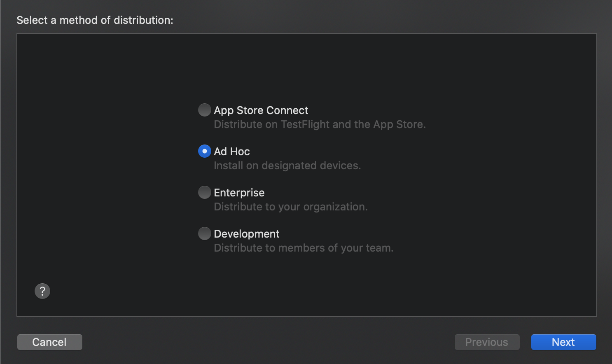
Task: Click the word "TestFlight" in the description
Action: coord(305,124)
